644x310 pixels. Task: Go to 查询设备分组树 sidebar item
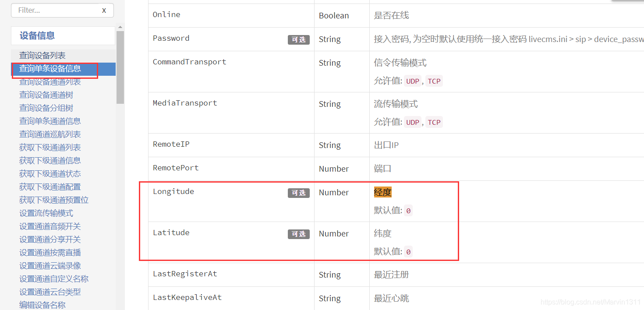46,108
